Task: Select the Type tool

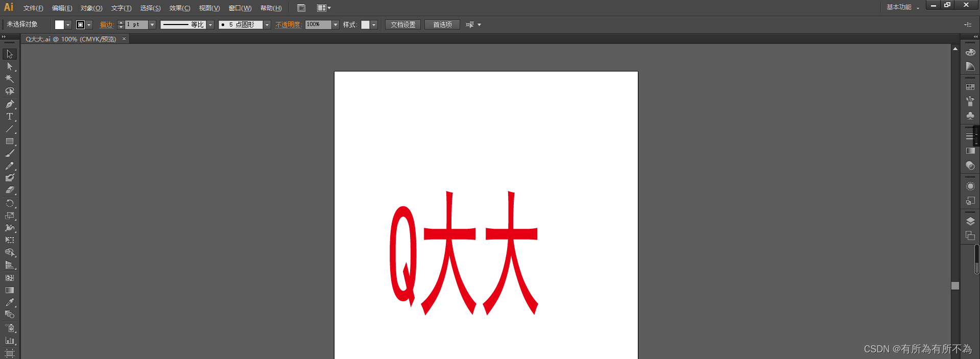Action: (10, 116)
